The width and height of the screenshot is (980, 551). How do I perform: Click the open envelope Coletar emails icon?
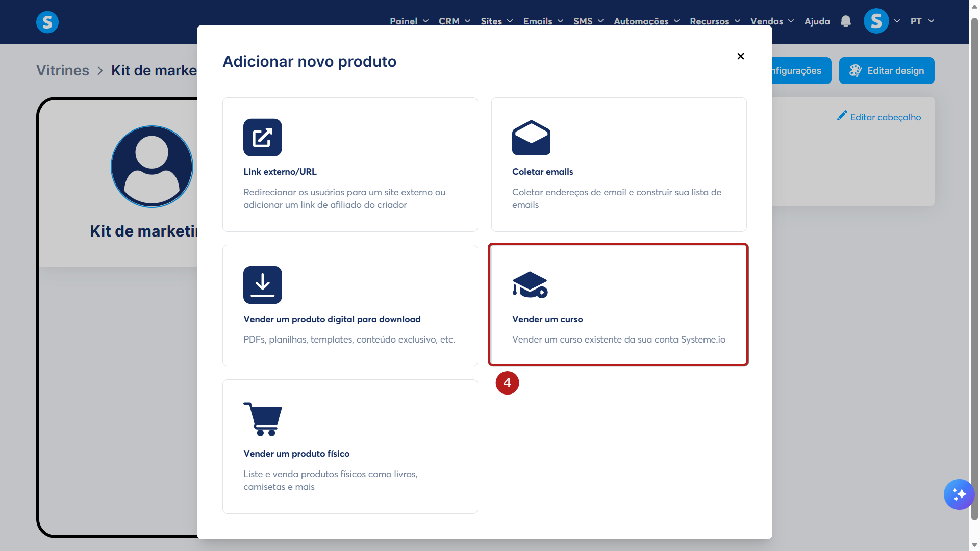[531, 138]
